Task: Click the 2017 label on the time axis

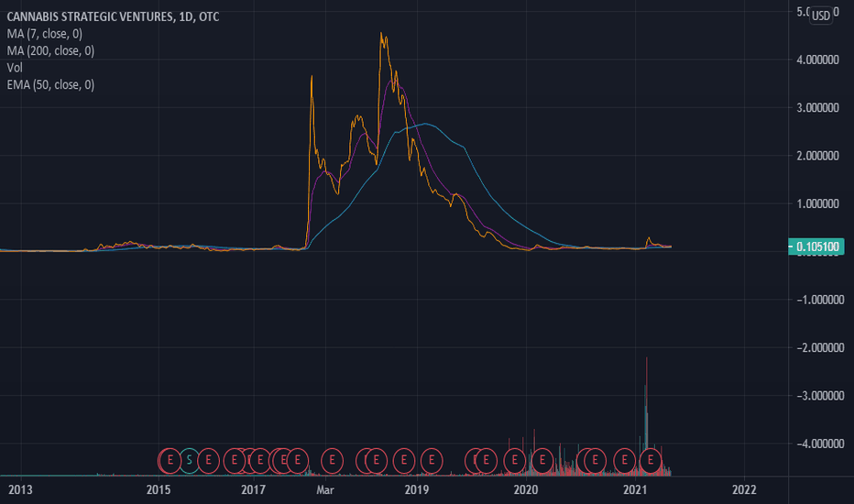Action: tap(253, 489)
